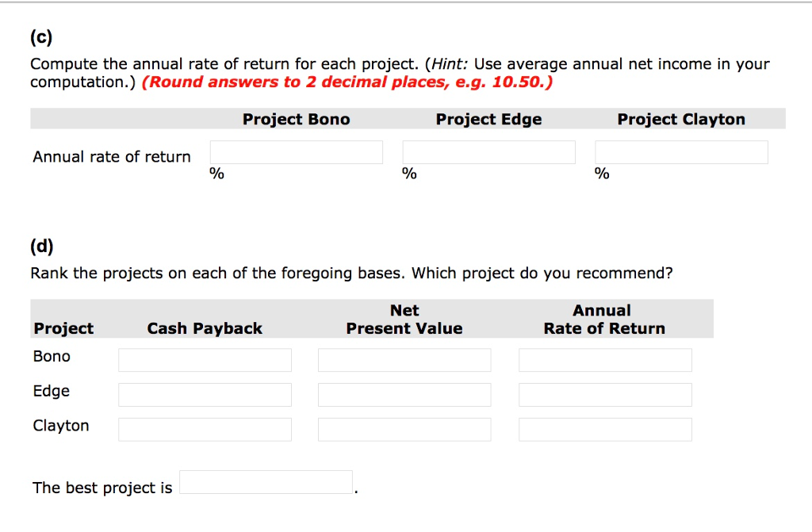Click the Project Bono annual rate of return field
Image resolution: width=812 pixels, height=532 pixels.
pyautogui.click(x=296, y=152)
